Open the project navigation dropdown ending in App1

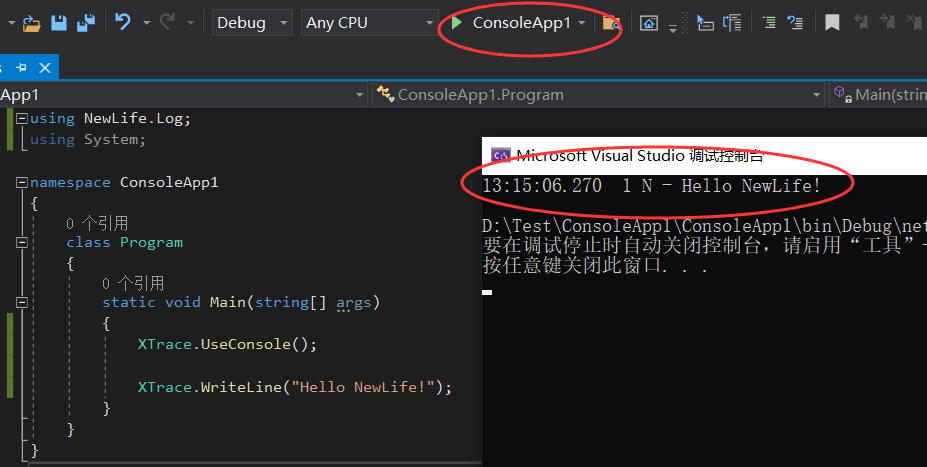183,95
